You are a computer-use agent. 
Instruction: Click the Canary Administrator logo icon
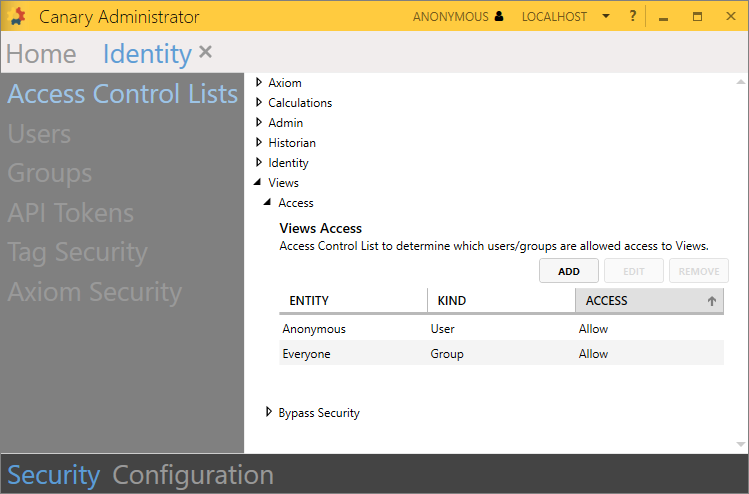pos(17,17)
